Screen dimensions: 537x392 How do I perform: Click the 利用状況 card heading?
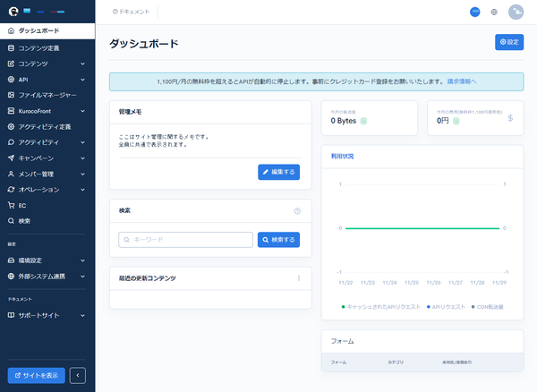point(342,157)
